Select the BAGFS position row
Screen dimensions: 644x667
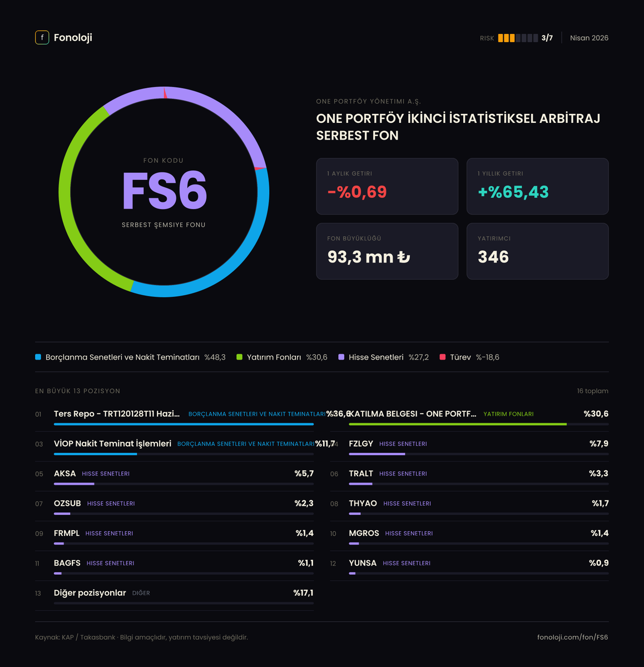click(174, 566)
